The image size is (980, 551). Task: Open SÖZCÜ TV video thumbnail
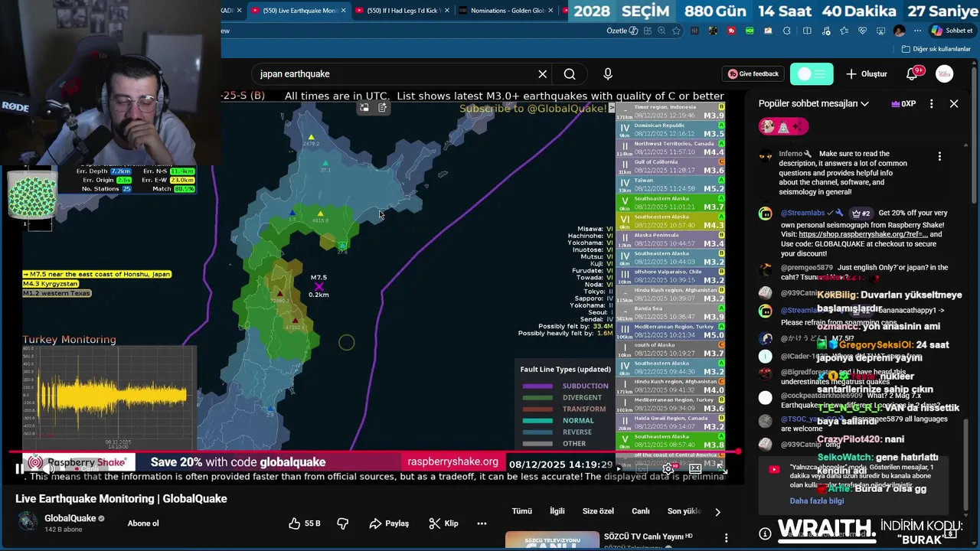tap(552, 540)
